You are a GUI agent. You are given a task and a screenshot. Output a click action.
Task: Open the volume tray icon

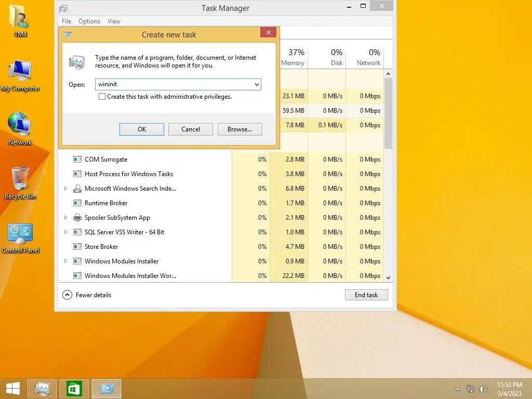[483, 389]
